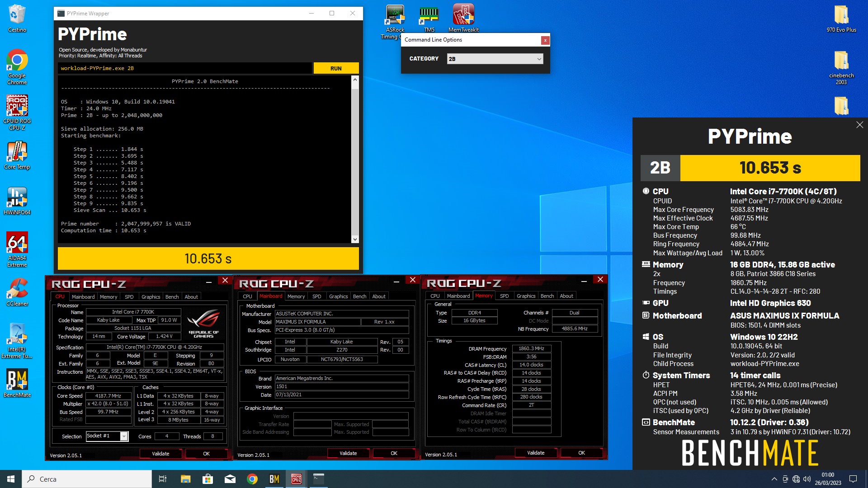Select Mainboard tab in left CPU-Z window

(x=83, y=297)
